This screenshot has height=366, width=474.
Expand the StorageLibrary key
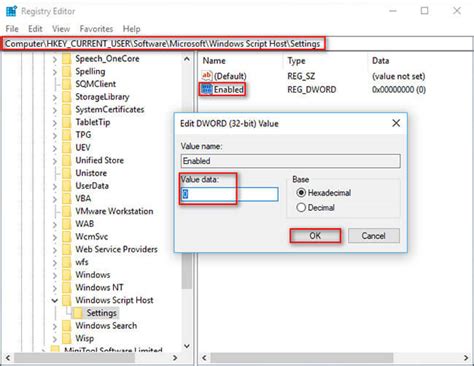pos(55,97)
